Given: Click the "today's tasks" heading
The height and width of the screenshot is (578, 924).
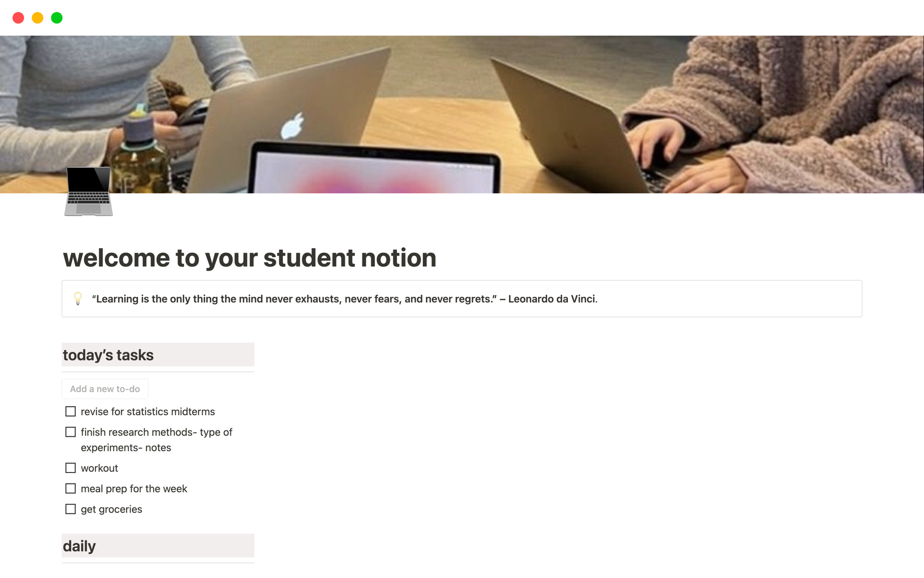Looking at the screenshot, I should coord(108,355).
